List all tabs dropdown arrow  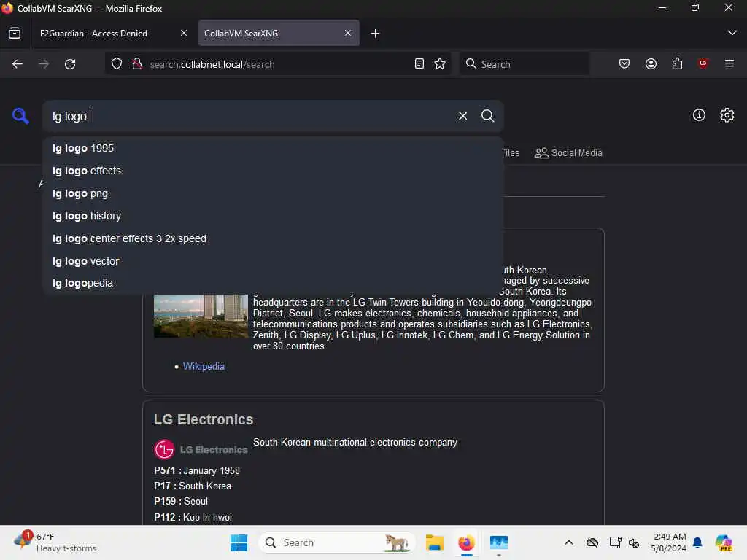click(732, 33)
